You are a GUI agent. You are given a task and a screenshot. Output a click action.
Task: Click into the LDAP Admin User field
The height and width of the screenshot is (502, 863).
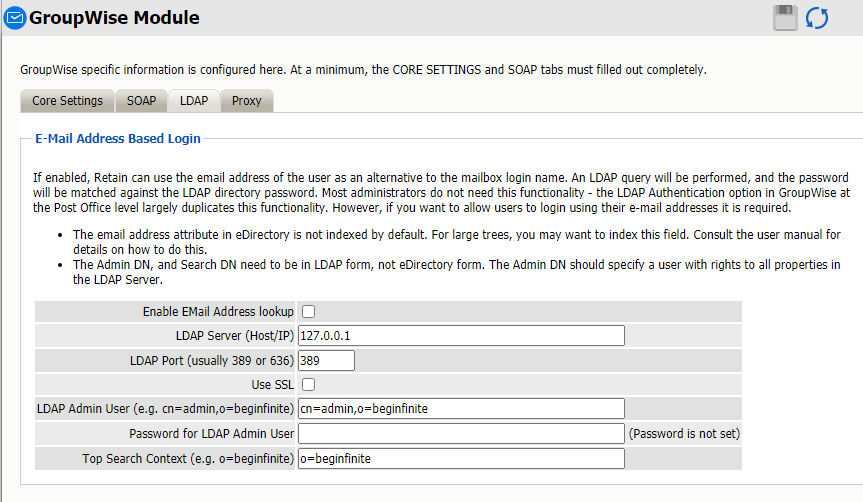click(461, 408)
